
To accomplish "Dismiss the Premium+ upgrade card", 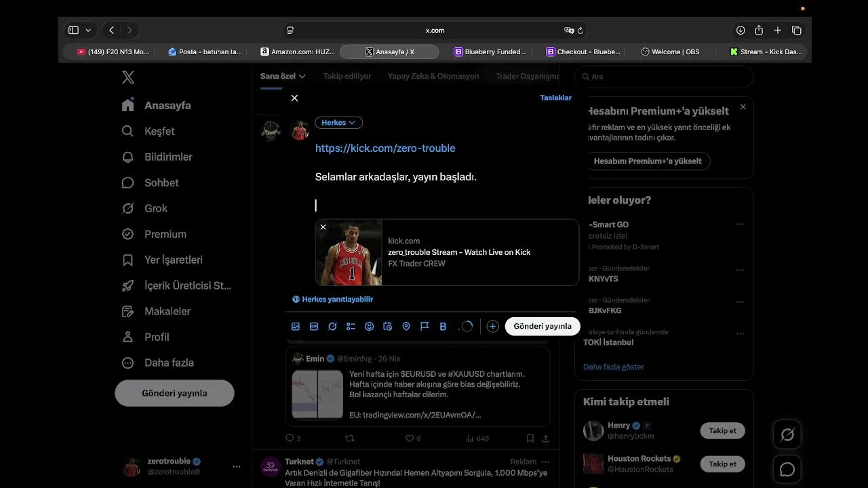I will pos(743,107).
